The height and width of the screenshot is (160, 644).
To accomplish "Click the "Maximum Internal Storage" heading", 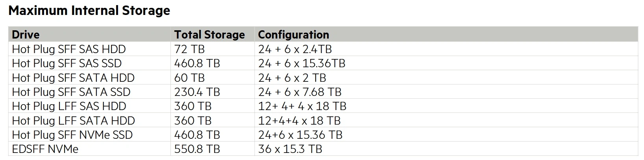I will [89, 11].
